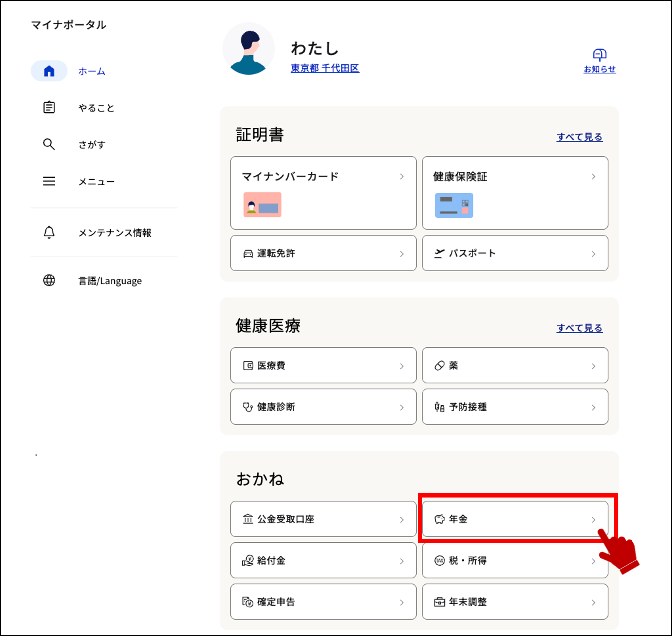Open the 予防接種 button
The width and height of the screenshot is (672, 636).
click(x=515, y=407)
